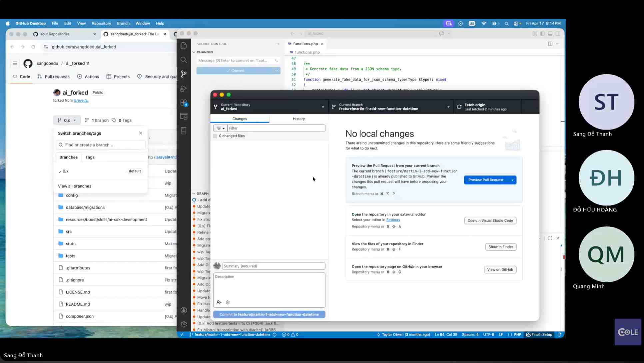Reload the browser page
Image resolution: width=644 pixels, height=363 pixels.
click(33, 47)
